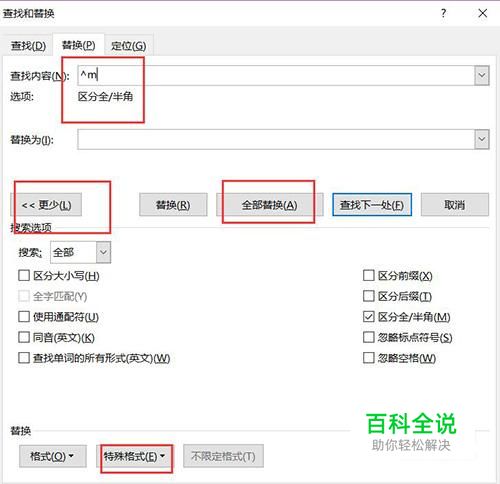Image resolution: width=500 pixels, height=484 pixels.
Task: Enable 同音(英文)(K) checkbox
Action: pos(24,337)
